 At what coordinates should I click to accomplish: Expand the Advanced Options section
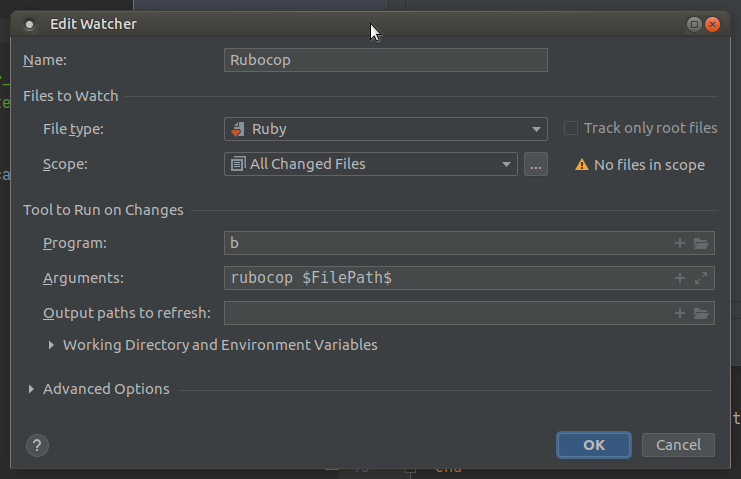point(32,389)
